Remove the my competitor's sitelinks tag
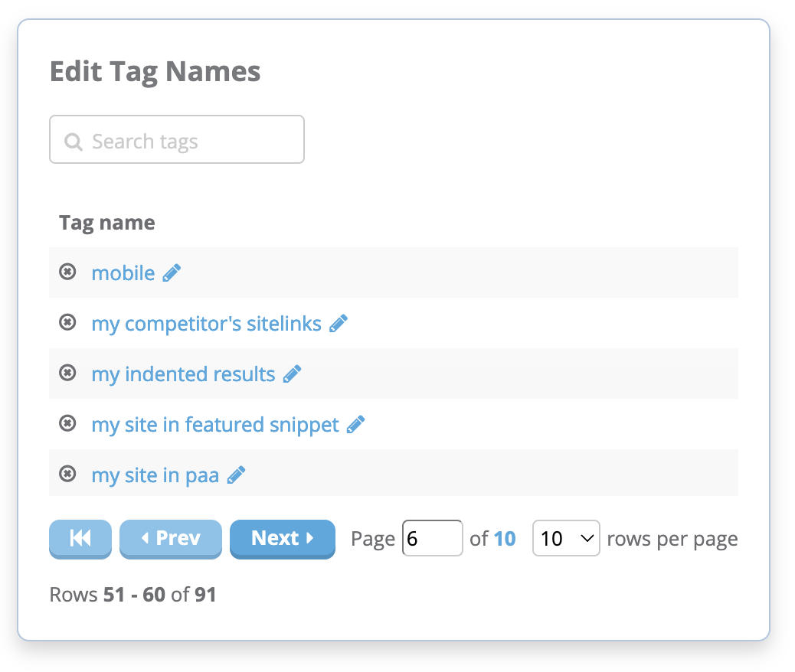Screen dimensions: 795x672 tap(68, 322)
